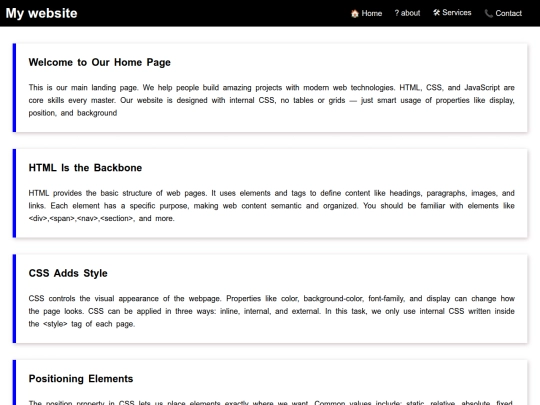The image size is (540, 405).
Task: Click the text 'position, and background'
Action: pyautogui.click(x=73, y=113)
